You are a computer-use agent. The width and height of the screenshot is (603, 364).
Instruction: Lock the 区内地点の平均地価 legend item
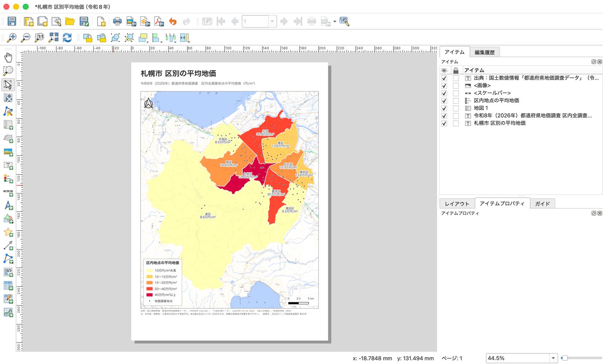tap(456, 101)
